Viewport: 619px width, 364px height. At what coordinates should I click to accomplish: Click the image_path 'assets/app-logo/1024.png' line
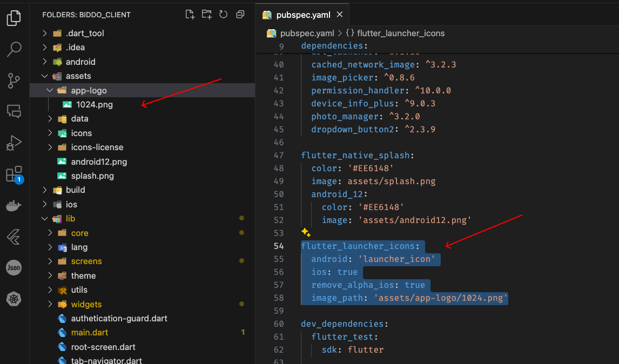tap(409, 298)
